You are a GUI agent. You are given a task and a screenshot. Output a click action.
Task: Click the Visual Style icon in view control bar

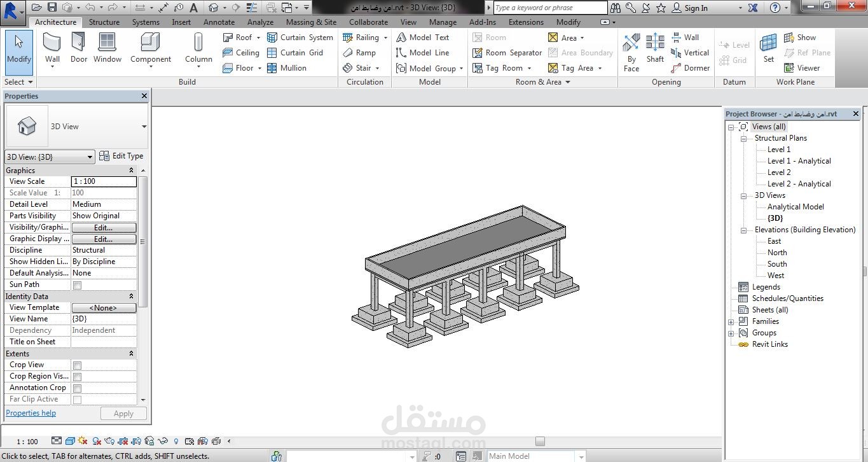coord(70,441)
